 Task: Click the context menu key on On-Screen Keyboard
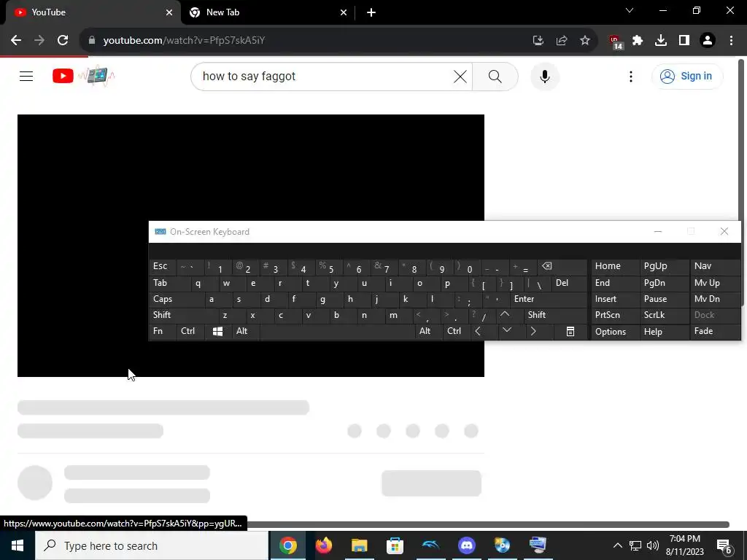(x=570, y=332)
